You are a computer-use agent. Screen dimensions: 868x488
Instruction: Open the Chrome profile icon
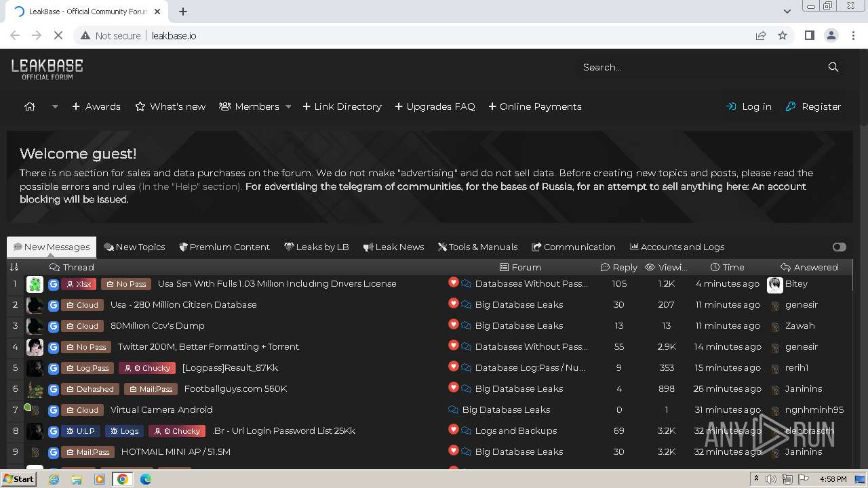(x=831, y=35)
